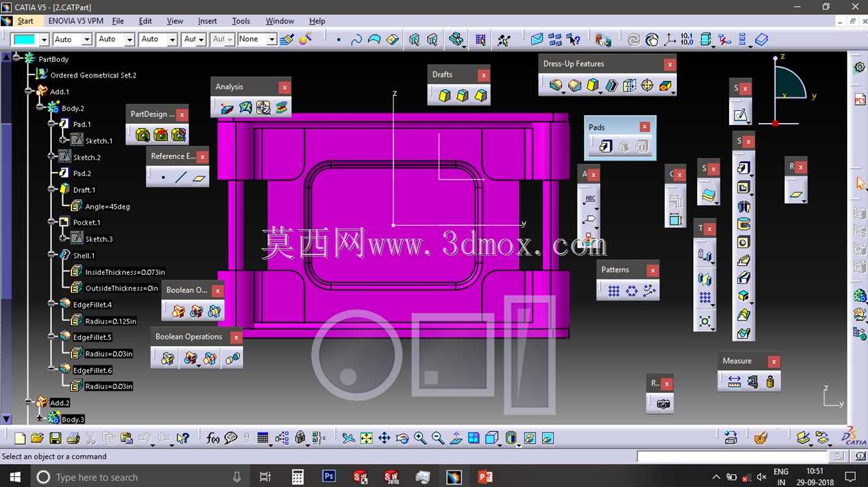
Task: Close the Dress-Up Features toolbar
Action: [x=670, y=64]
